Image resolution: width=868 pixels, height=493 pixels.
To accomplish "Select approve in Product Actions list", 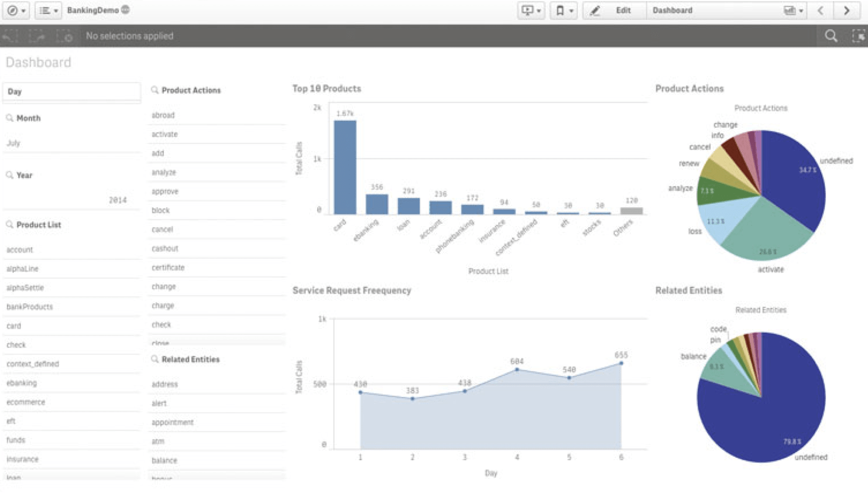I will 217,191.
